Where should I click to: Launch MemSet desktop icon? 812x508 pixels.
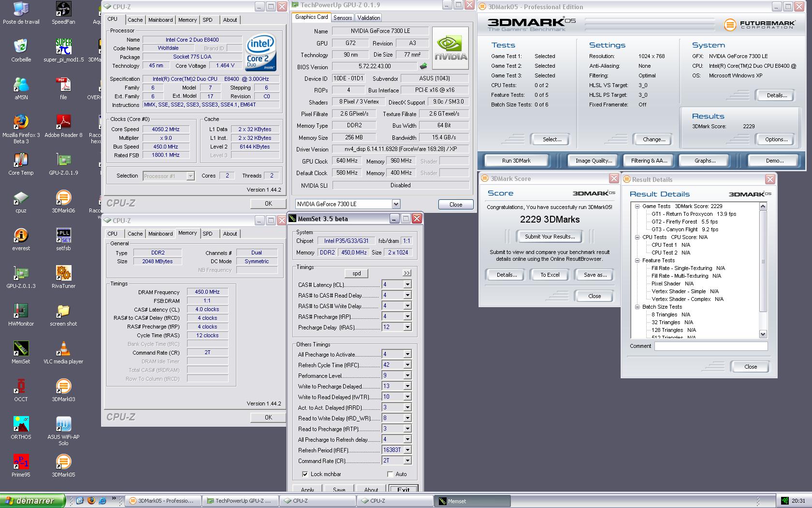[21, 353]
